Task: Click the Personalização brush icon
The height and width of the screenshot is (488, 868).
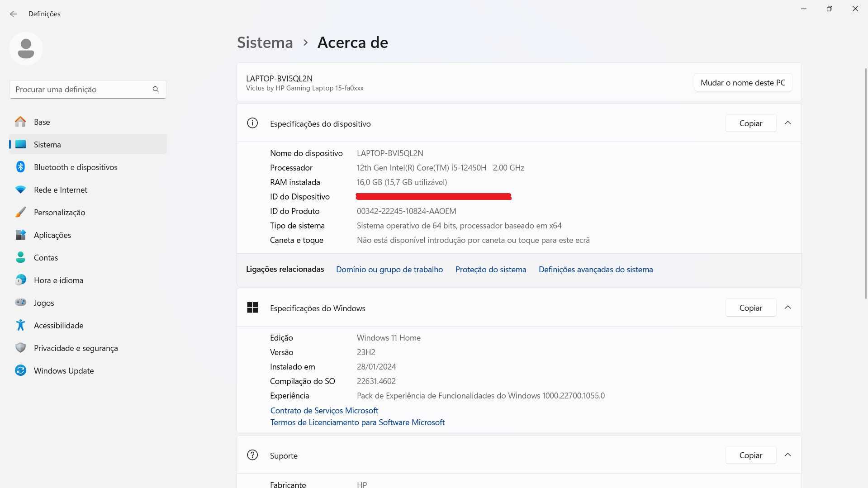Action: point(20,212)
